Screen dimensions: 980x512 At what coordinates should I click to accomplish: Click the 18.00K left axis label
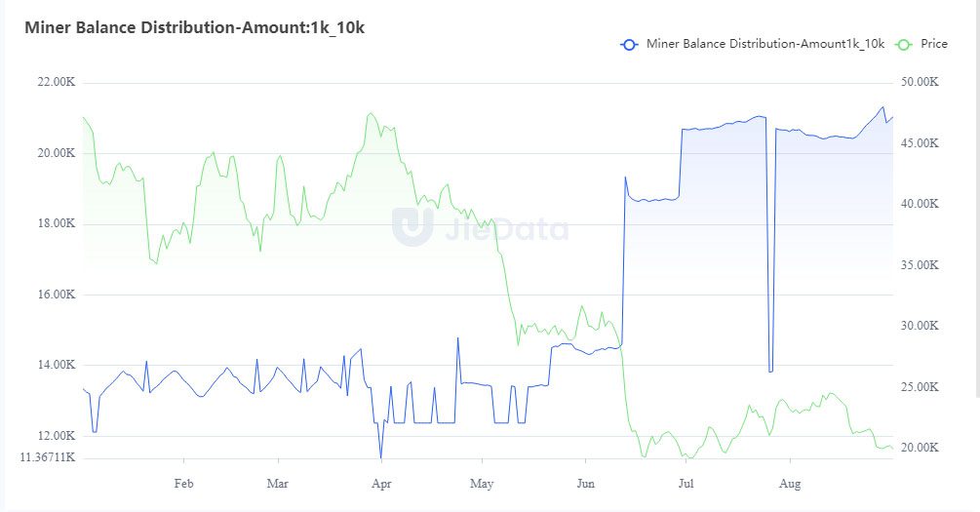(57, 223)
